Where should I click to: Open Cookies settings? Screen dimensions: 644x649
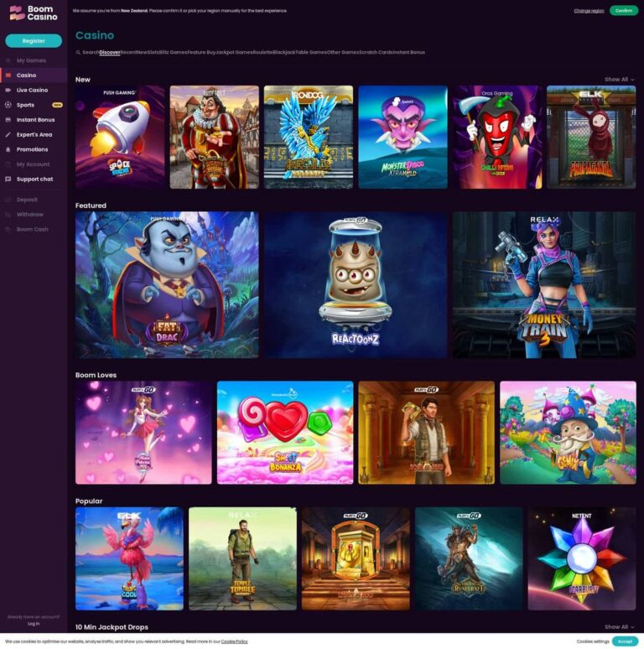(x=593, y=641)
